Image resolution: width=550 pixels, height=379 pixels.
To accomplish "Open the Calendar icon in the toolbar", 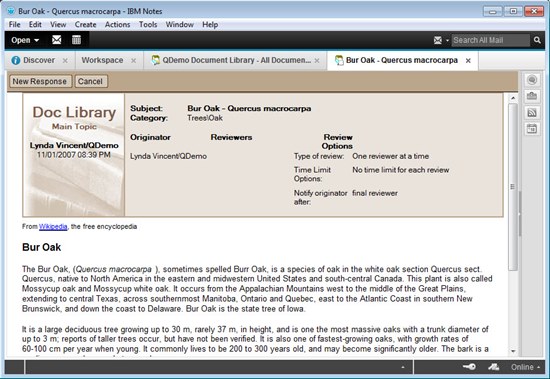I will point(76,40).
